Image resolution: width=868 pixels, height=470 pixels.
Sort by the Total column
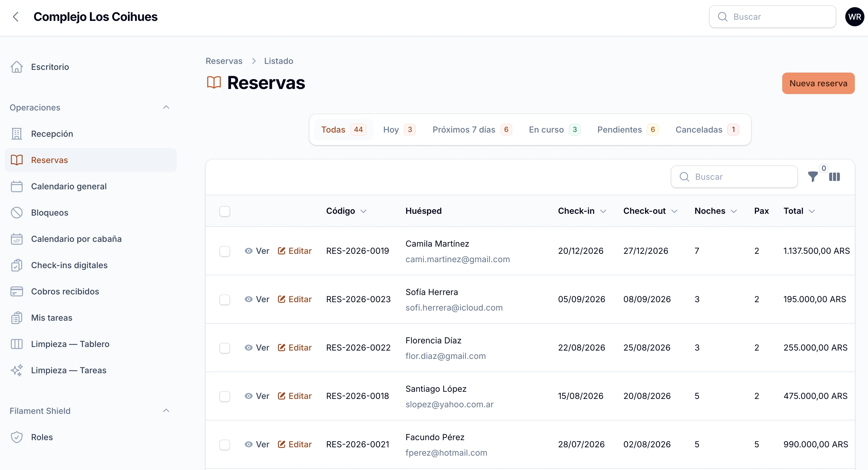799,211
